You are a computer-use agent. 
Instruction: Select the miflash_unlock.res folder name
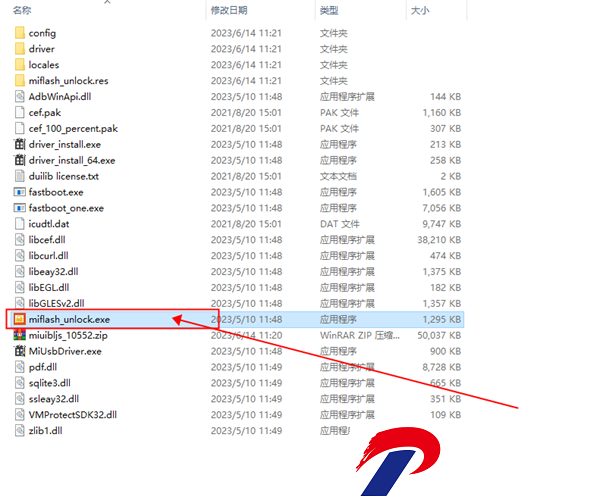68,81
